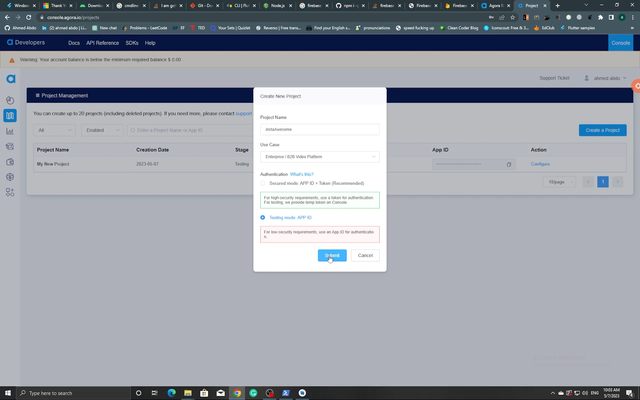
Task: Open File Explorer from the taskbar
Action: (x=188, y=393)
